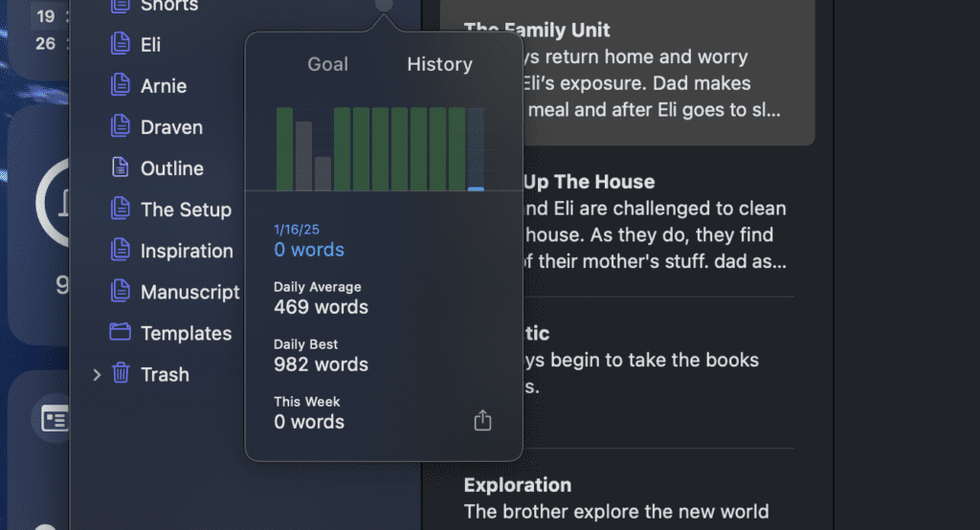Switch to the History tab

pos(440,64)
